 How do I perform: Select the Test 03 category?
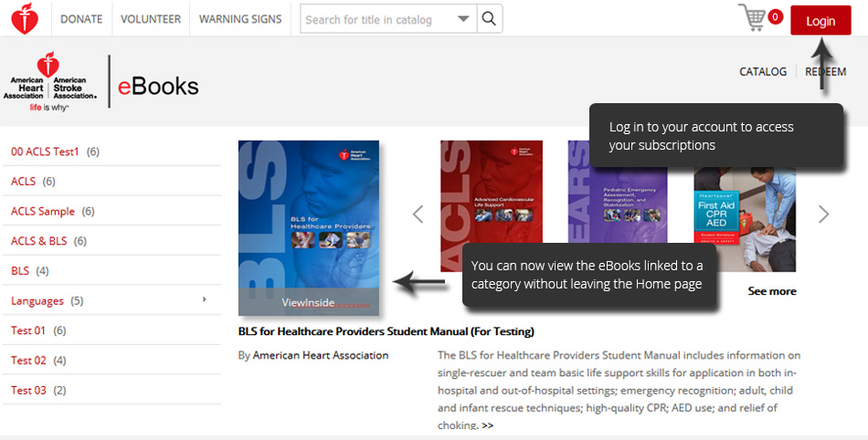(x=28, y=391)
